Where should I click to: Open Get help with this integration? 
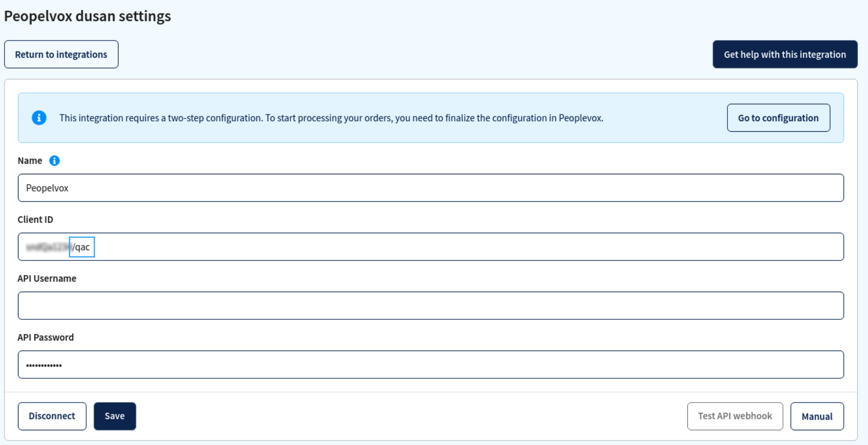pos(785,54)
